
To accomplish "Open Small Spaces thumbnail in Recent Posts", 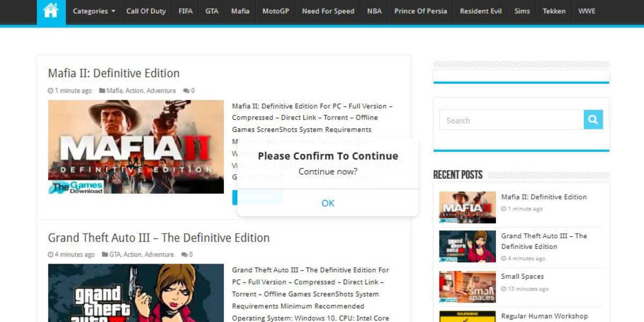I will pos(467,287).
